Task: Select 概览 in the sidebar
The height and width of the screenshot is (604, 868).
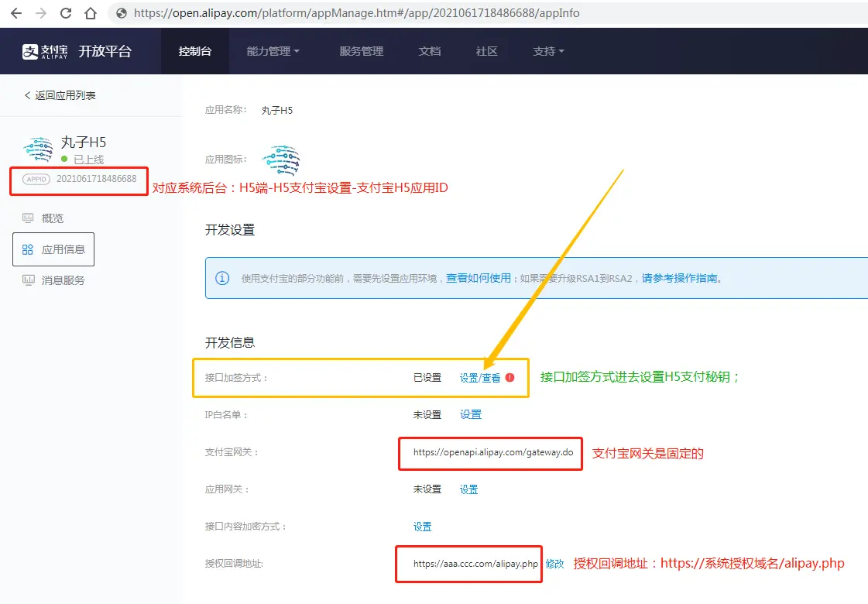Action: (x=53, y=218)
